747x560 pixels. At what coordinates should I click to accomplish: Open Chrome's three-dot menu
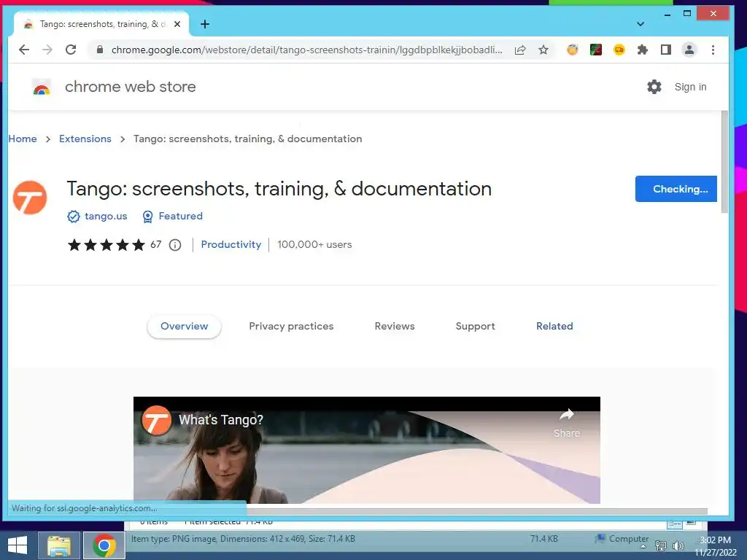[x=713, y=50]
